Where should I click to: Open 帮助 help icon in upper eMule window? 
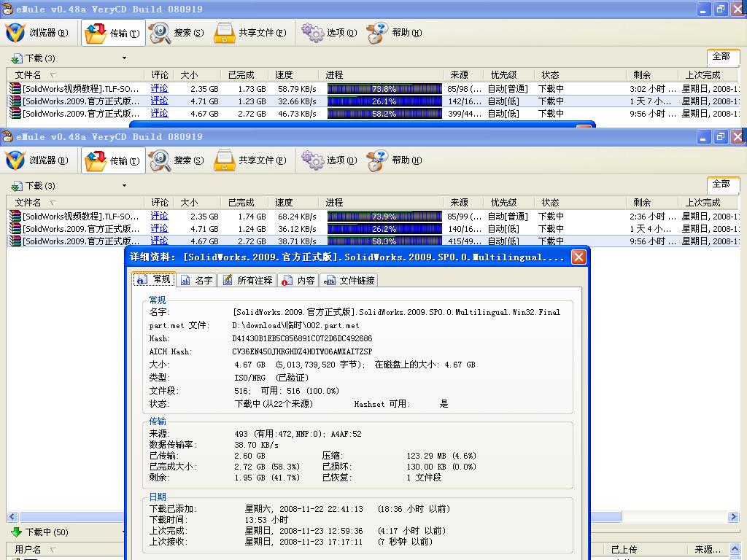[x=377, y=33]
